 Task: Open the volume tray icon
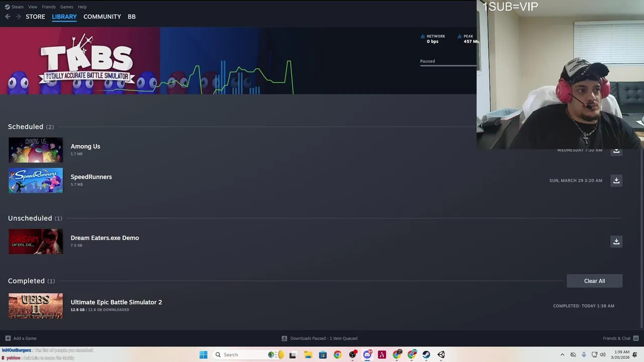point(603,354)
